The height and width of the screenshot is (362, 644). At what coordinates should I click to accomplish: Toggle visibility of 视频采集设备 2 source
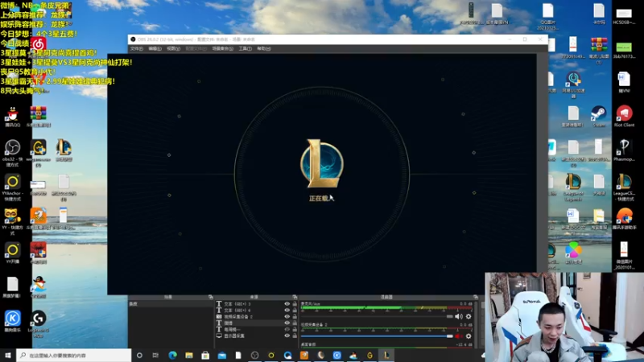click(287, 316)
